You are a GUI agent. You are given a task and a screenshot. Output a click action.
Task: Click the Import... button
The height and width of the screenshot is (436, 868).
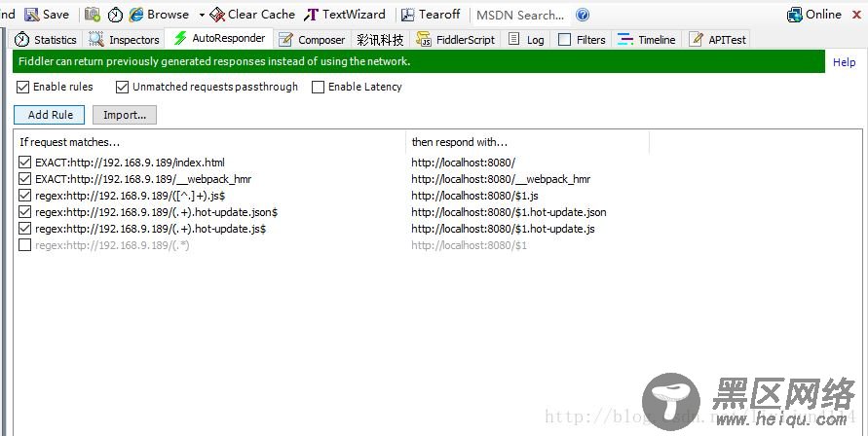125,115
